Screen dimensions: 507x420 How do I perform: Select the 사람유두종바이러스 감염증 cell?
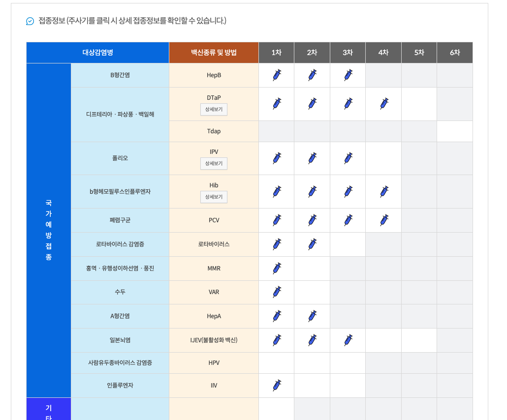pos(120,363)
